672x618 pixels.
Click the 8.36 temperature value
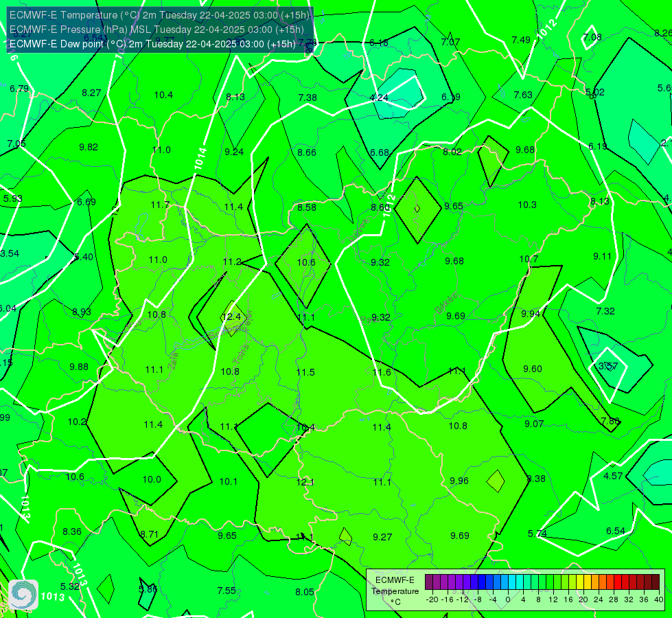coord(71,531)
